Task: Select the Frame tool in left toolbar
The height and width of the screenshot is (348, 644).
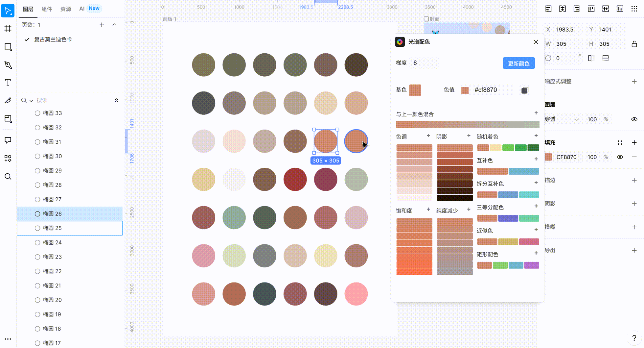Action: tap(8, 29)
